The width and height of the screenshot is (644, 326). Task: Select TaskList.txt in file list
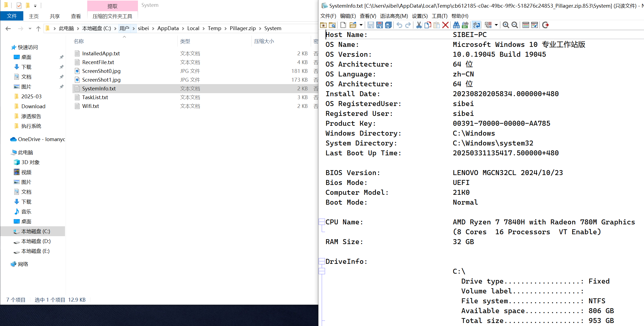(95, 97)
